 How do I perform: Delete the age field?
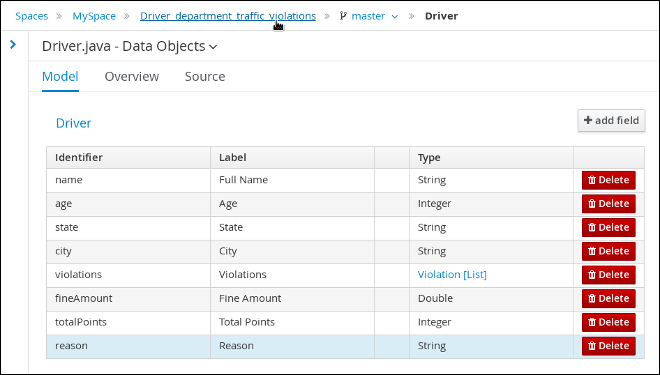[609, 204]
